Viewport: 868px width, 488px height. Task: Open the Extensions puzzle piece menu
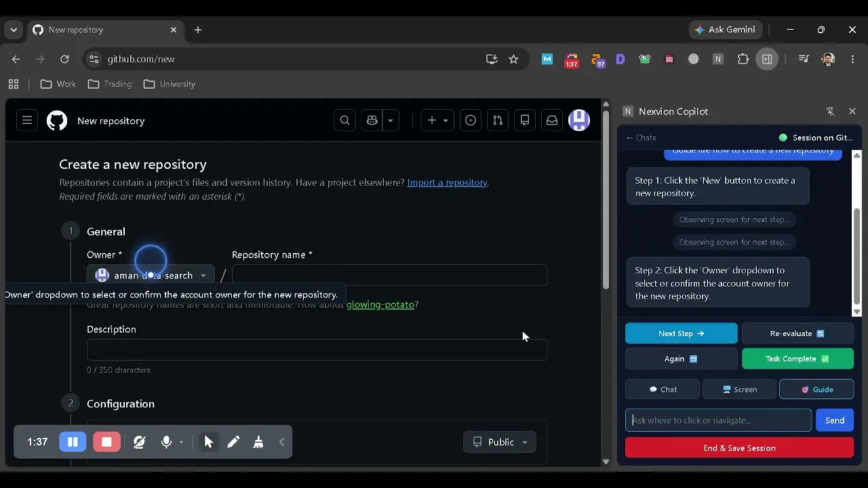[743, 59]
